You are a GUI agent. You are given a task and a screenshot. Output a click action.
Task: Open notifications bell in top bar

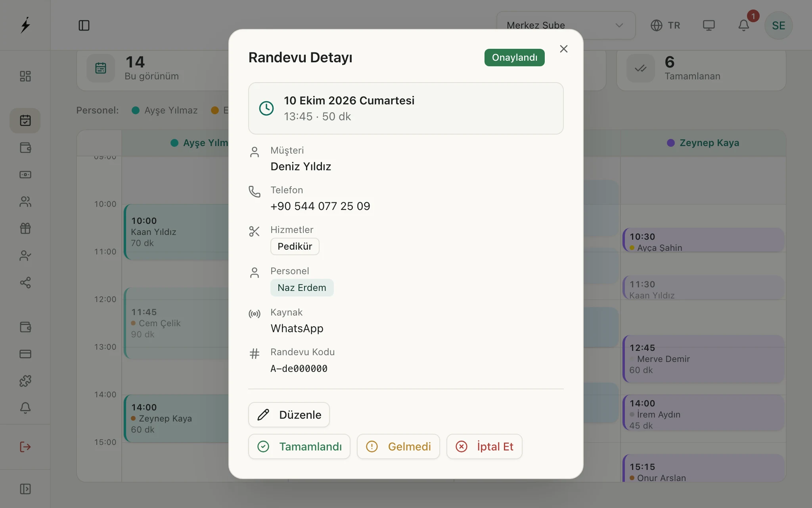tap(744, 25)
